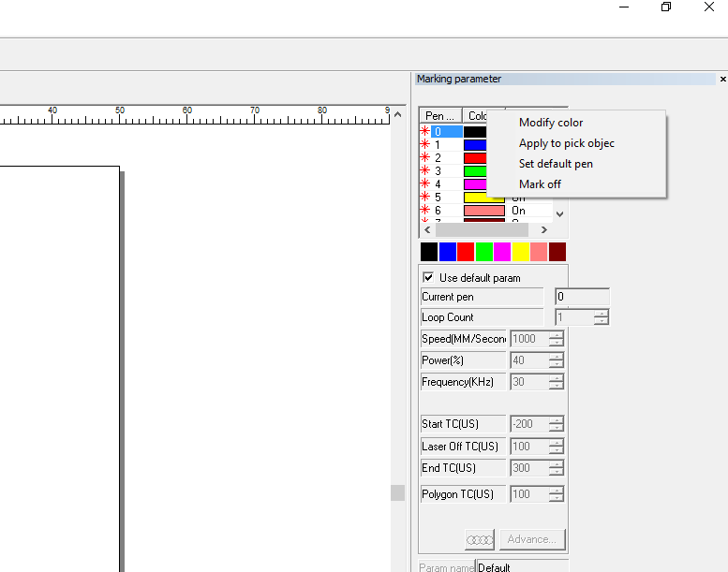Pick the yellow swatch in the color palette row
The image size is (728, 572).
tap(521, 252)
